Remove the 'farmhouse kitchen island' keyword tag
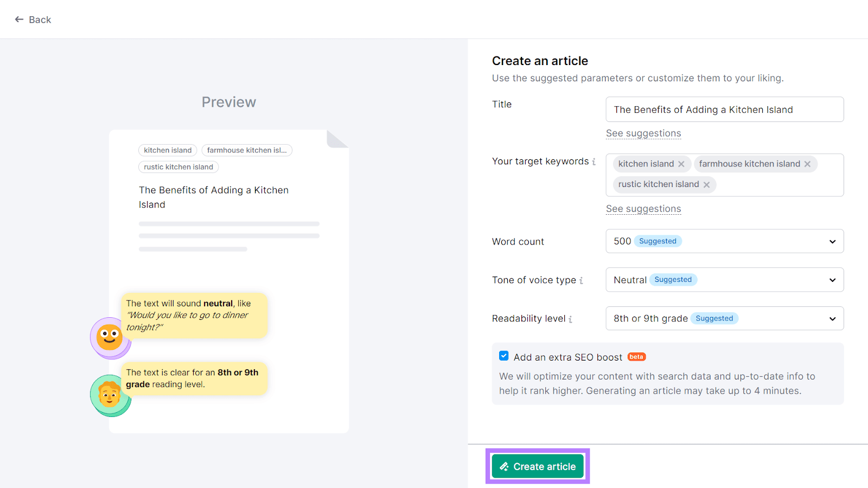 click(807, 164)
